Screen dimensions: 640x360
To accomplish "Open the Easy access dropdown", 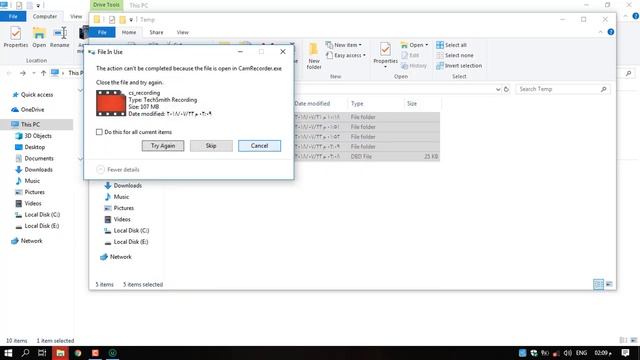I will [346, 55].
